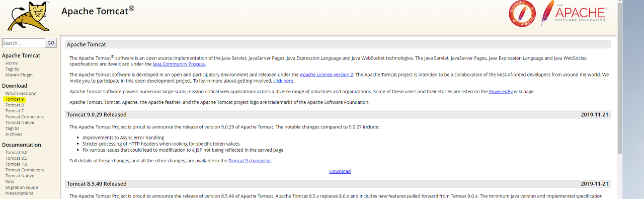Open Tomcat Connectors under Download

click(x=25, y=117)
